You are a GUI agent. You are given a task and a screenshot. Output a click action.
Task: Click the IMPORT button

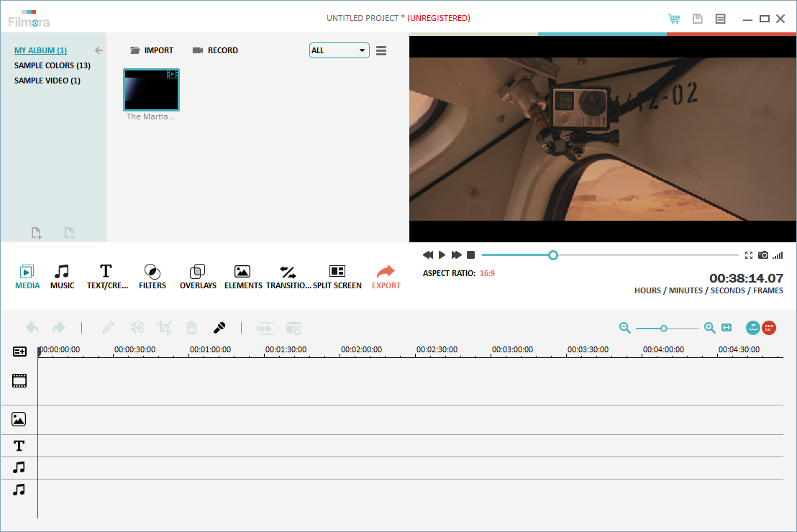[x=152, y=50]
